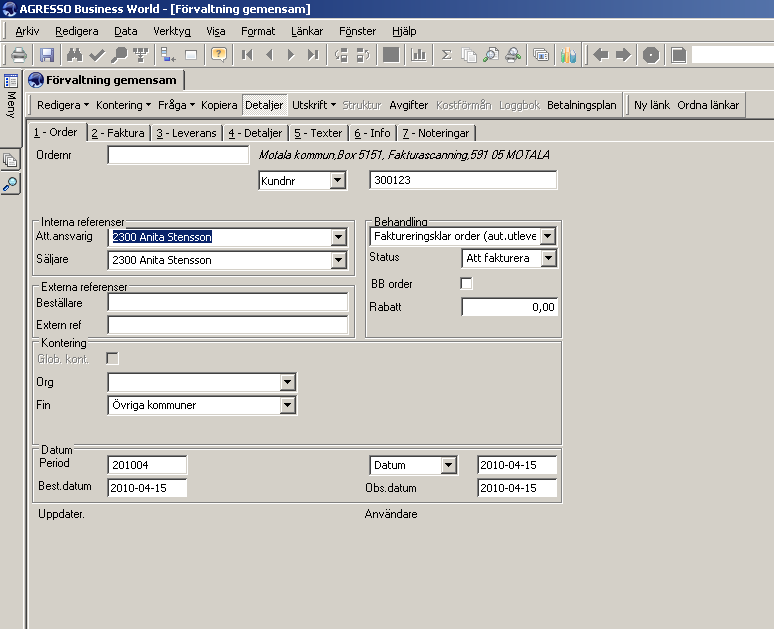Viewport: 774px width, 629px height.
Task: Expand the Redigera toolbar menu
Action: [x=63, y=105]
